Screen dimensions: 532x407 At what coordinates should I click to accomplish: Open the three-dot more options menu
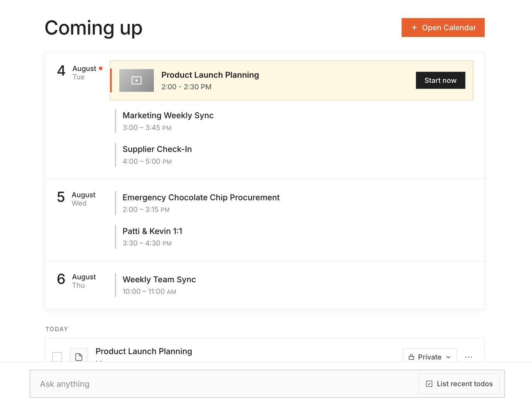point(468,357)
